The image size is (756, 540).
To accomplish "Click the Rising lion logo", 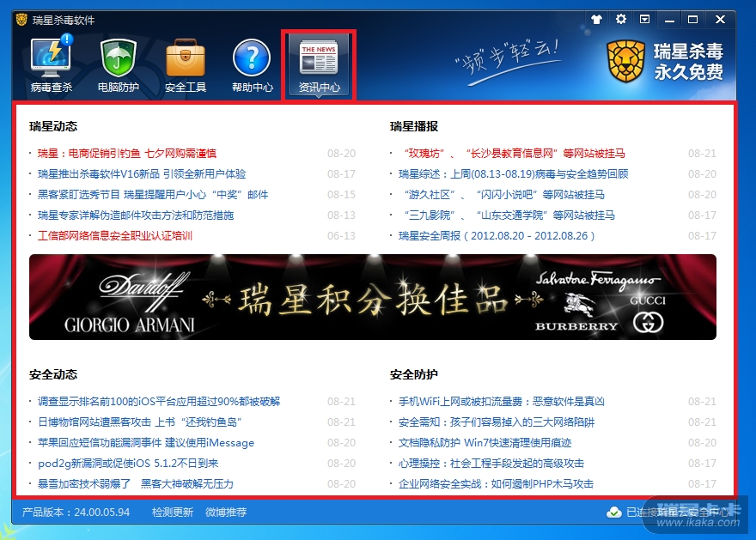I will coord(625,61).
